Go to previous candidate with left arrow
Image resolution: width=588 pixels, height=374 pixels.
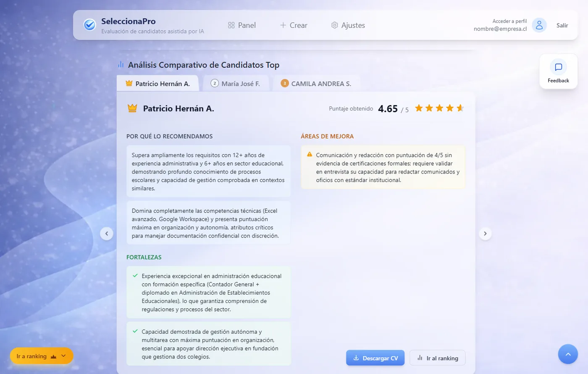pyautogui.click(x=107, y=234)
